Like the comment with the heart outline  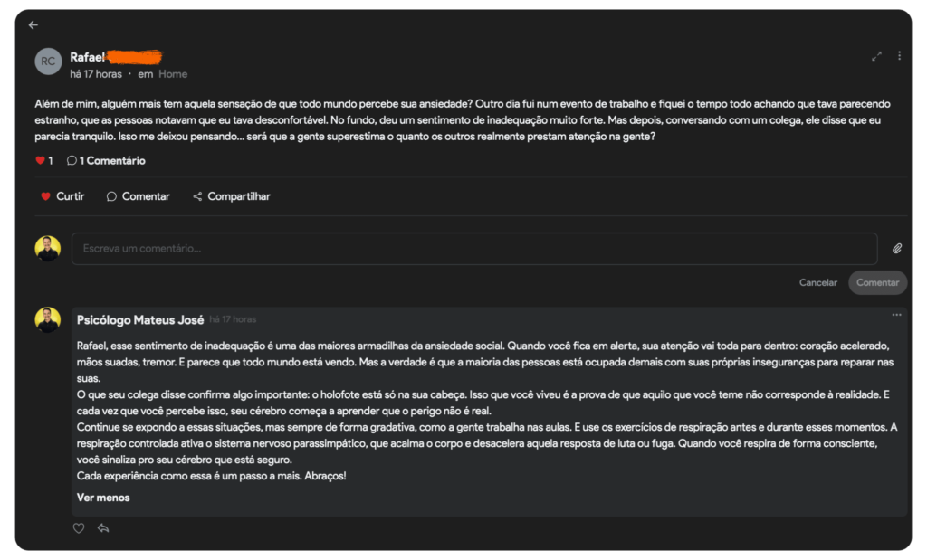click(x=79, y=528)
